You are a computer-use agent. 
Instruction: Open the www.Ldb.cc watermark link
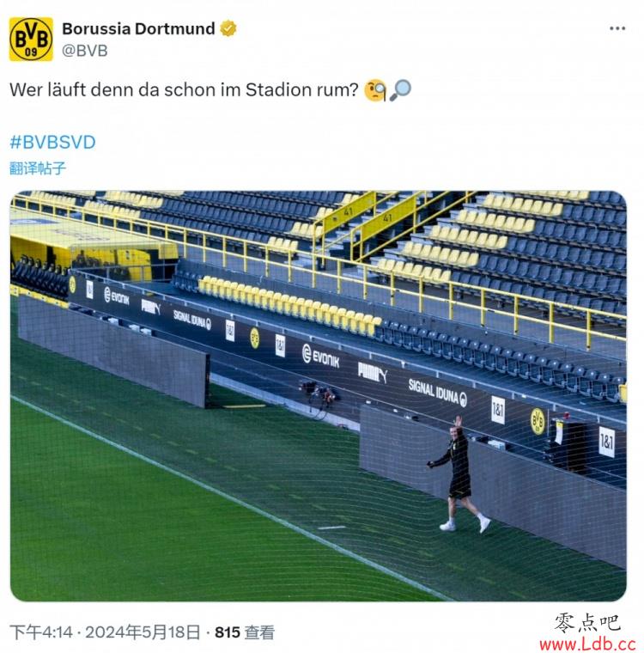pos(587,644)
